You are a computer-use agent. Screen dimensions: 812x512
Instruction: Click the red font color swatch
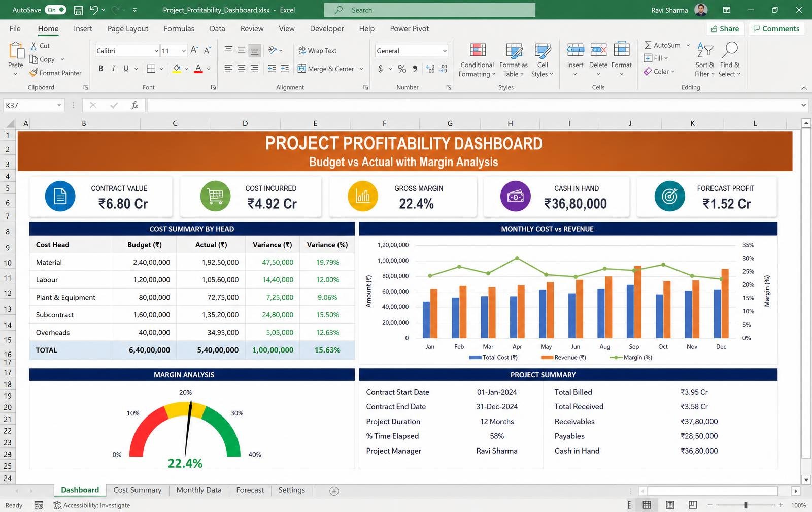[198, 69]
